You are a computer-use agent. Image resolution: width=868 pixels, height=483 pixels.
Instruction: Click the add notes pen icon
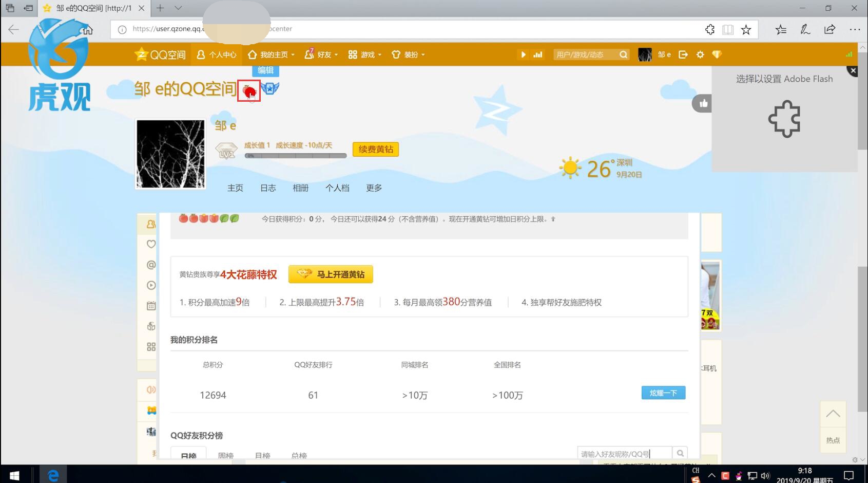(x=805, y=29)
